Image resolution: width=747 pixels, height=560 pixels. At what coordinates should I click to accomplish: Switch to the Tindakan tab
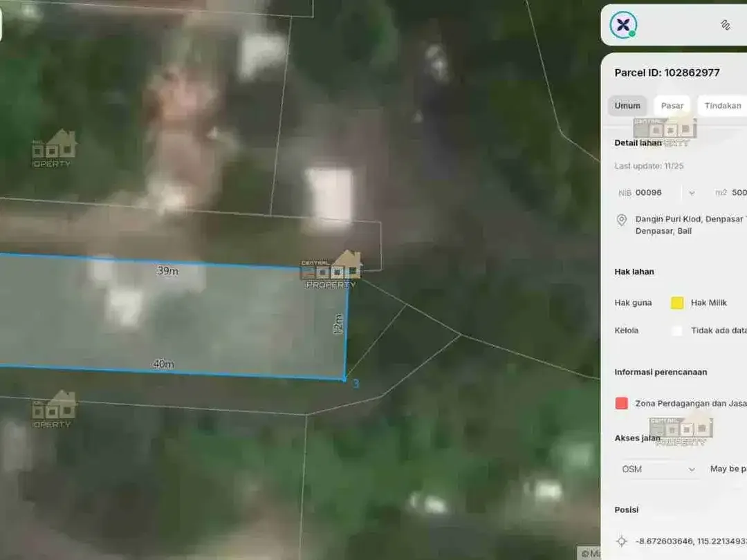(x=722, y=106)
